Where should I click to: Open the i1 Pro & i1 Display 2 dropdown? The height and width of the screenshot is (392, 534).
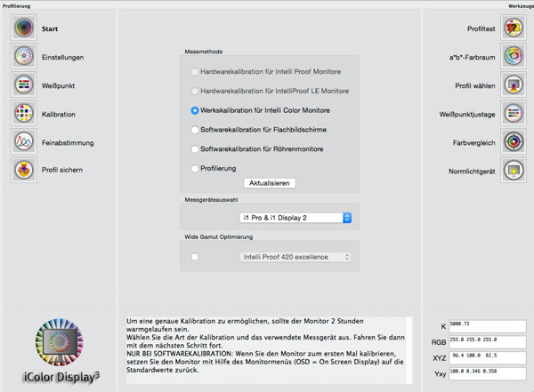tap(296, 217)
